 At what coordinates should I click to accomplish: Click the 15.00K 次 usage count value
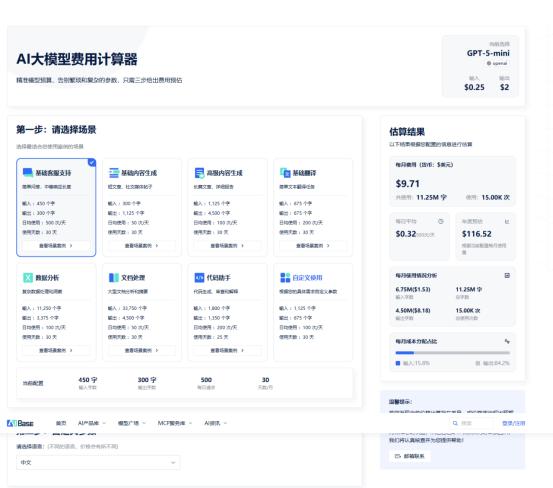point(496,197)
